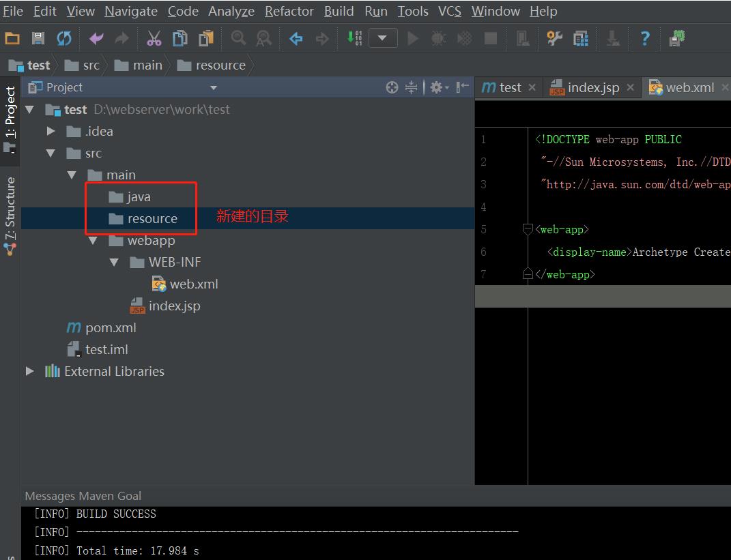Click the Redo arrow icon
731x560 pixels.
(121, 38)
